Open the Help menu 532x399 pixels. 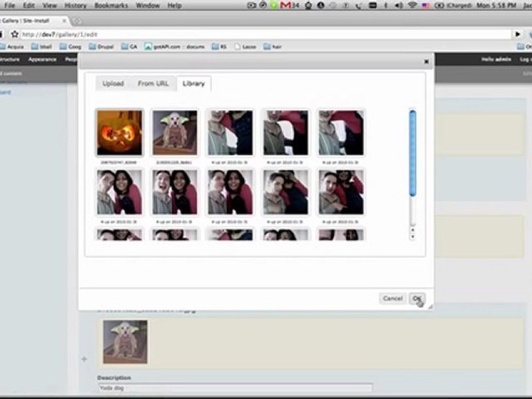[x=175, y=6]
